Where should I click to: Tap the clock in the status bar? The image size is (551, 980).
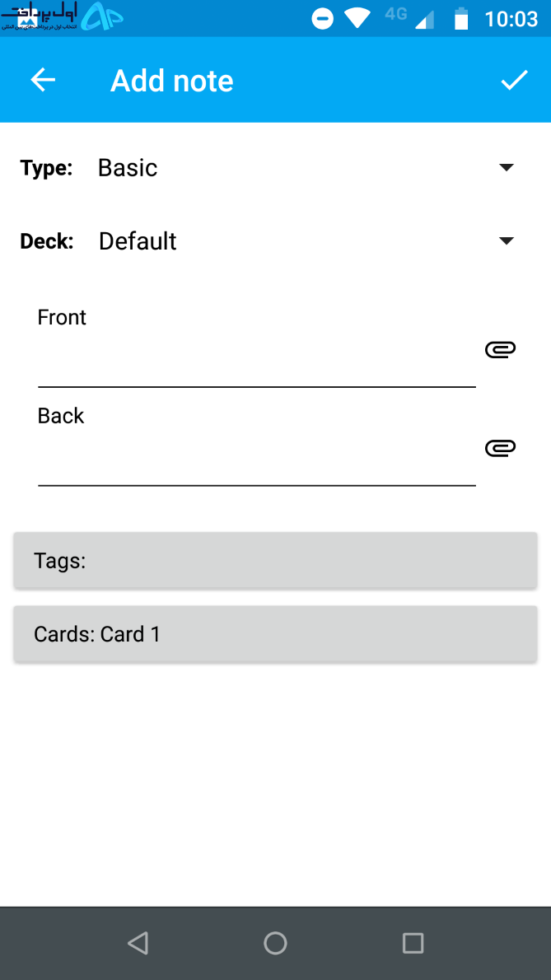tap(511, 19)
